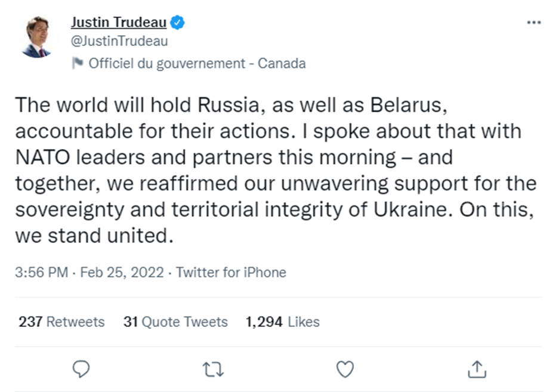Like the tweet with the heart icon
Screen dimensions: 556x392
(x=345, y=370)
